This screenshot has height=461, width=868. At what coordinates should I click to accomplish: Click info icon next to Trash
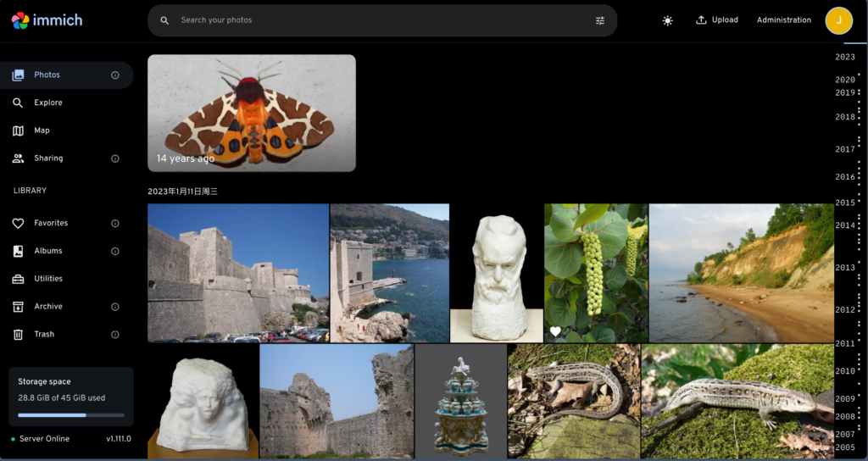pos(115,334)
